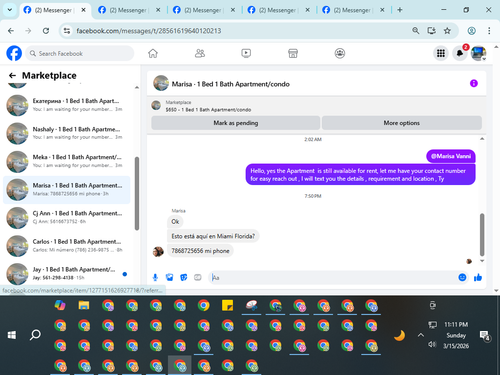Open File Explorer from taskbar
Viewport: 500px width, 375px height.
pyautogui.click(x=84, y=305)
